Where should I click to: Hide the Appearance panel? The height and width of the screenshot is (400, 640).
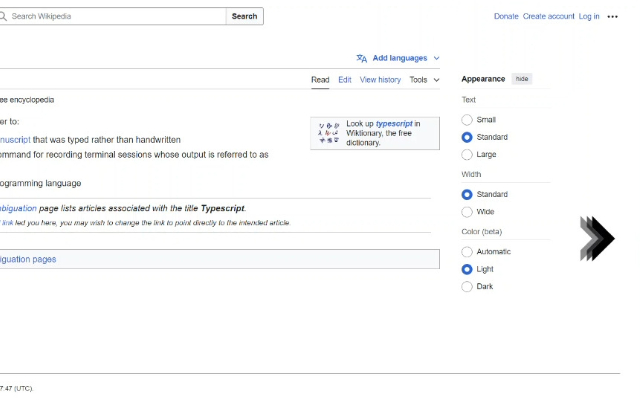(522, 79)
